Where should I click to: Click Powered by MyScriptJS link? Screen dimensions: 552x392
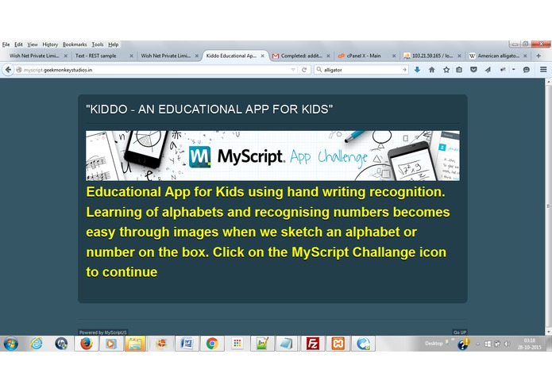pos(102,332)
